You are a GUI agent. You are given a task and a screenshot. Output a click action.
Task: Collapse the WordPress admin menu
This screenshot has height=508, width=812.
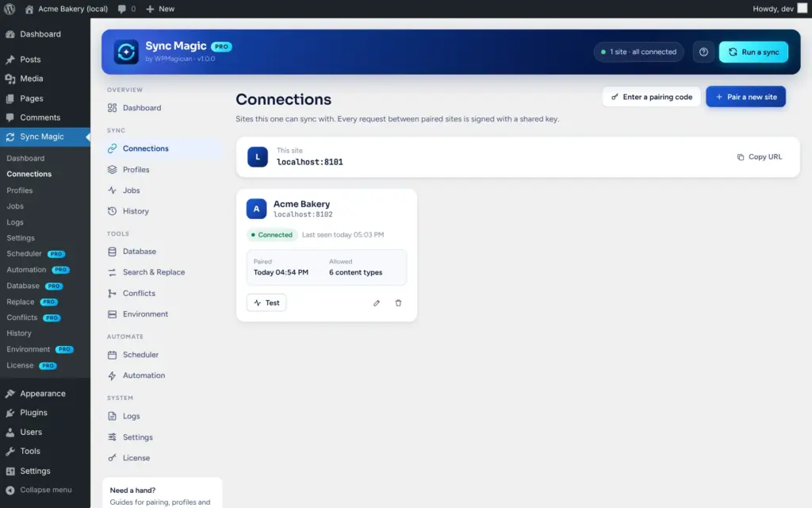45,490
